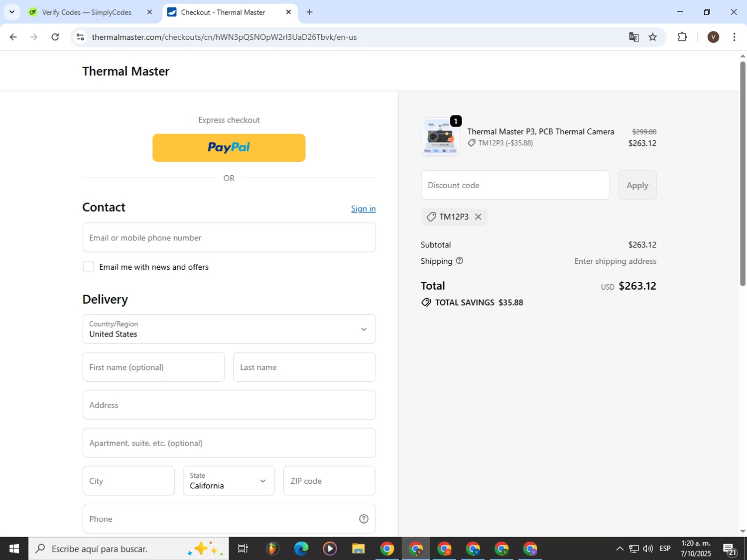
Task: Remove the TM12P3 discount code
Action: pos(478,217)
